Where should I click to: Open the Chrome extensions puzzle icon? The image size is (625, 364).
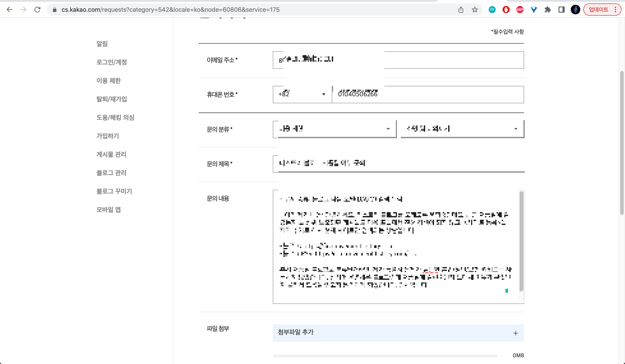[x=548, y=10]
